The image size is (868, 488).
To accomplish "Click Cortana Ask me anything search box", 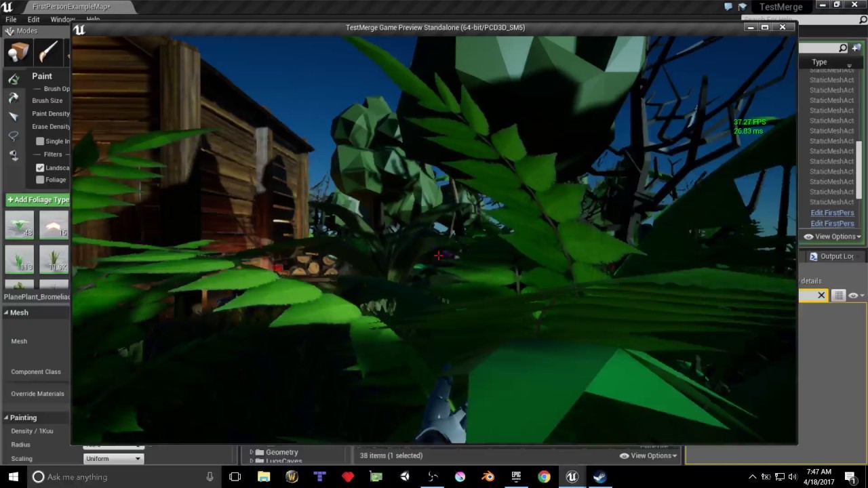I will pyautogui.click(x=124, y=476).
